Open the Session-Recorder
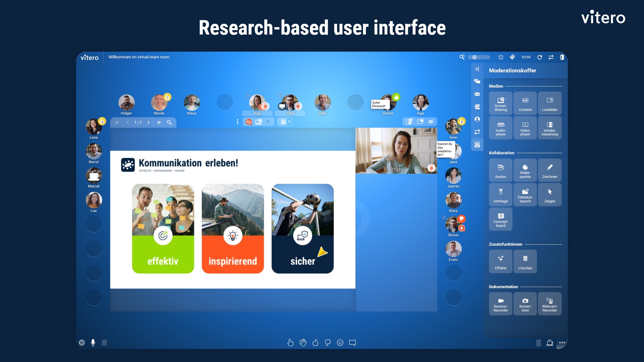This screenshot has height=362, width=644. (500, 304)
